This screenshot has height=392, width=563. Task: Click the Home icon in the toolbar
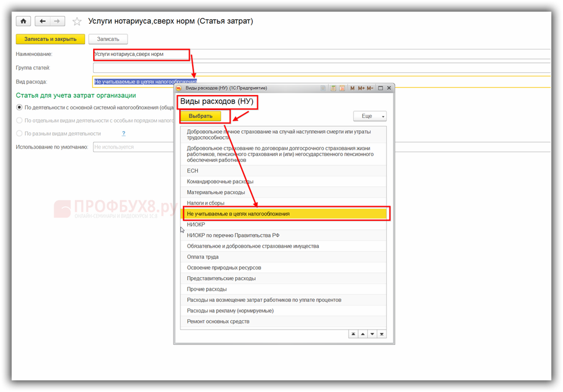[x=23, y=21]
